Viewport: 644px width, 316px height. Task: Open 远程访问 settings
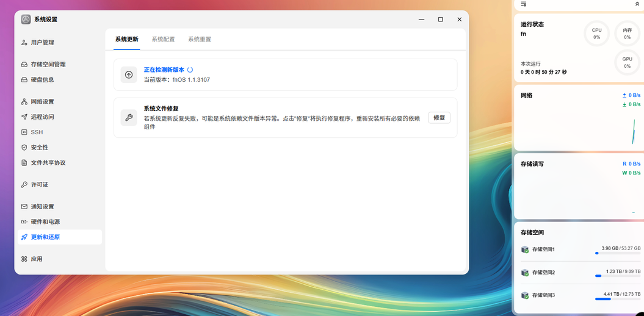(60, 117)
